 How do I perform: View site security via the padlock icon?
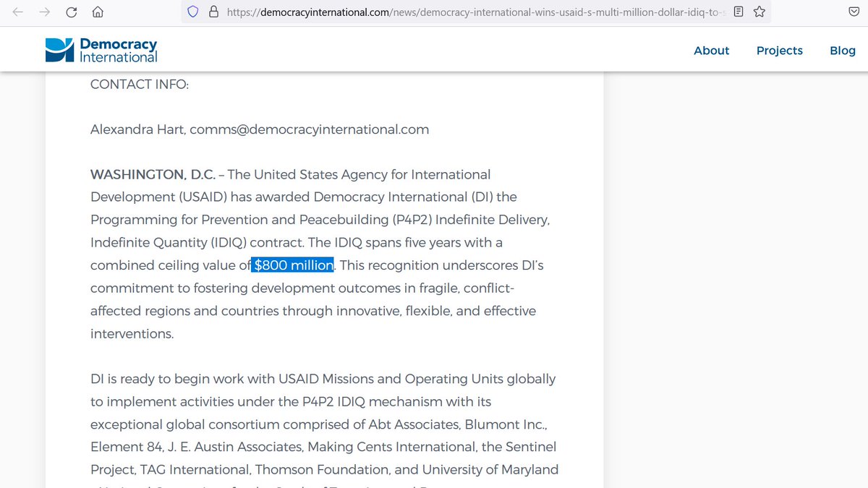[x=213, y=12]
